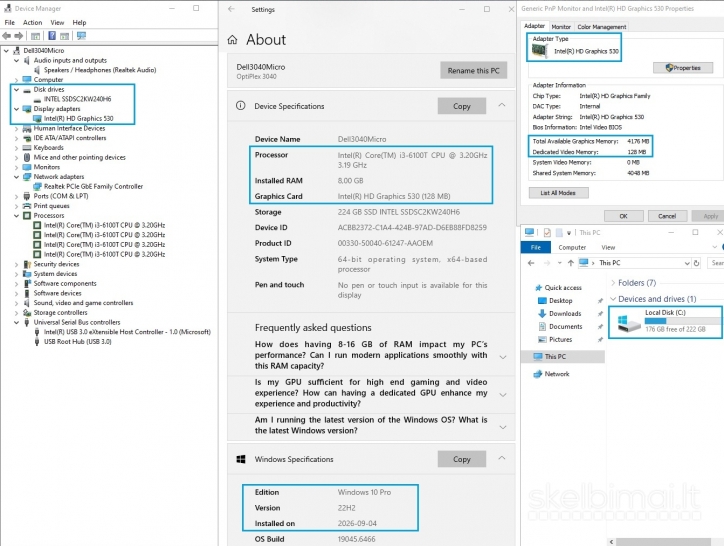The image size is (724, 546).
Task: Switch to the Monitor tab
Action: (561, 27)
